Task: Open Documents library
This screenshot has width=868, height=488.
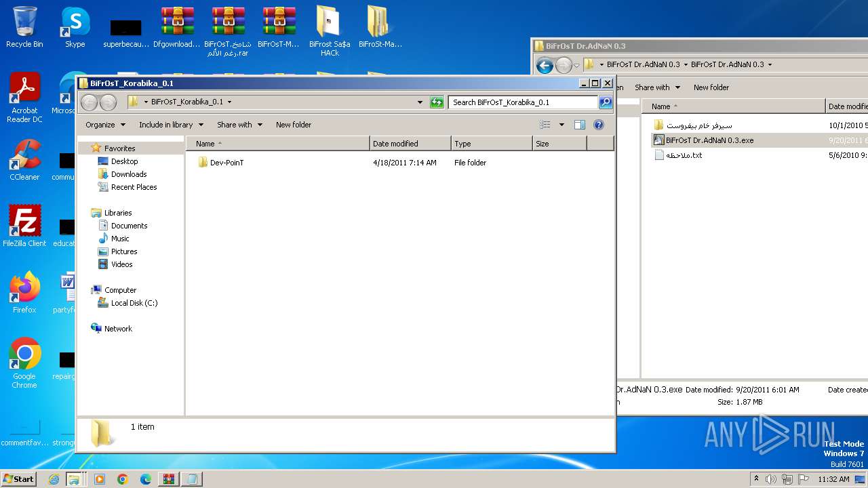Action: [129, 226]
